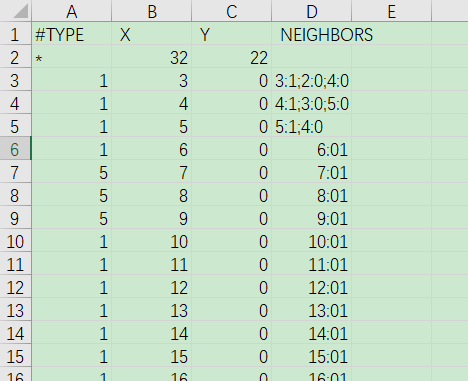Viewport: 468px width, 381px height.
Task: Click cell with value 22
Action: pos(231,57)
